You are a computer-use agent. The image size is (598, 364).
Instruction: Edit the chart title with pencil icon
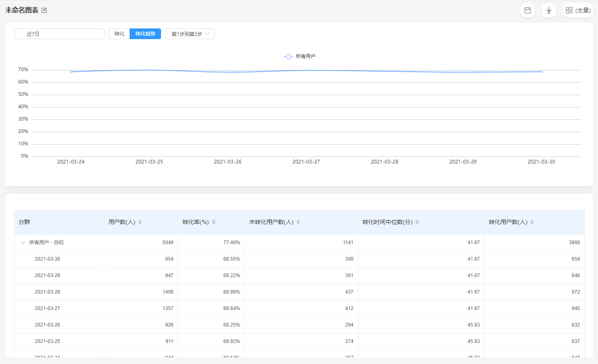pyautogui.click(x=44, y=10)
